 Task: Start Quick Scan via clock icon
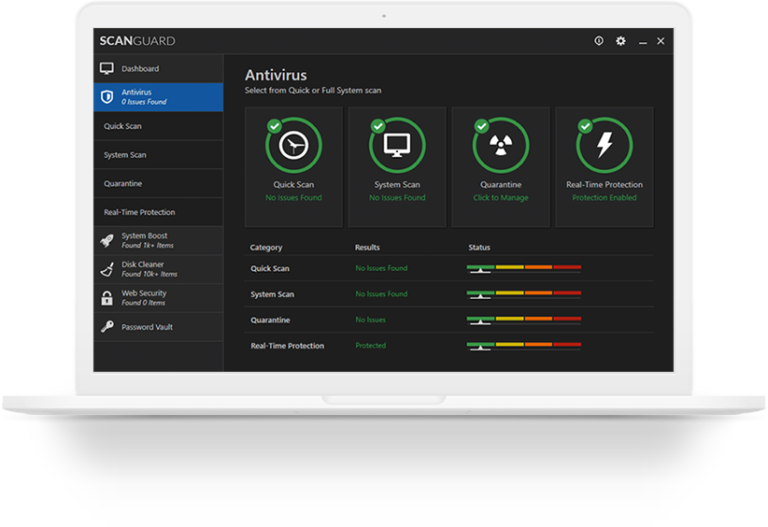coord(293,145)
